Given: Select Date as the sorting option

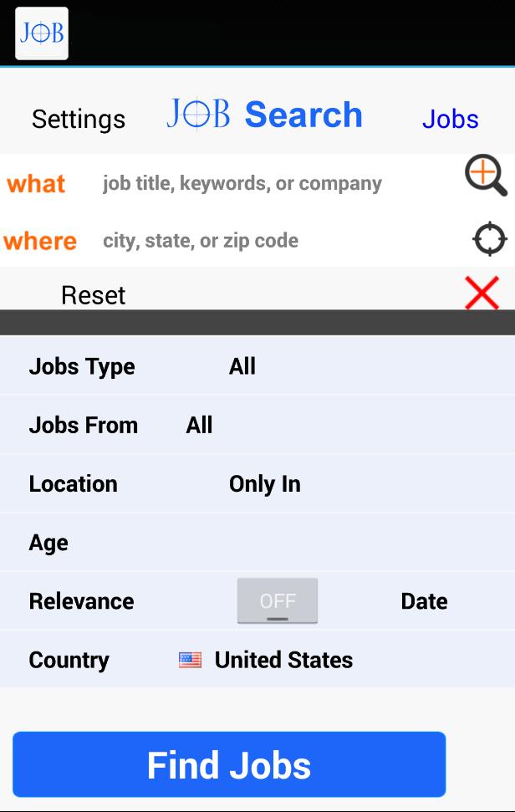Looking at the screenshot, I should [x=424, y=600].
